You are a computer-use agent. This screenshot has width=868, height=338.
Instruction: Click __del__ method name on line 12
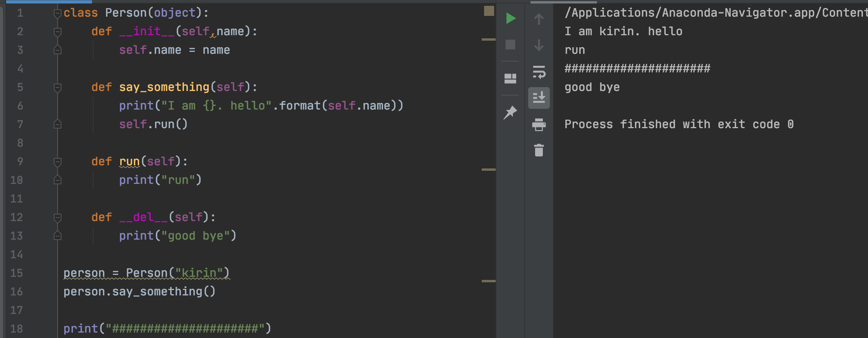click(x=143, y=217)
